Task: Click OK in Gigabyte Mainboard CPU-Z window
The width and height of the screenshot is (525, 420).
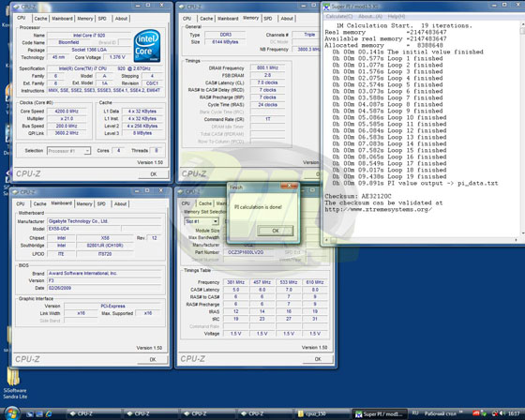Action: 153,359
